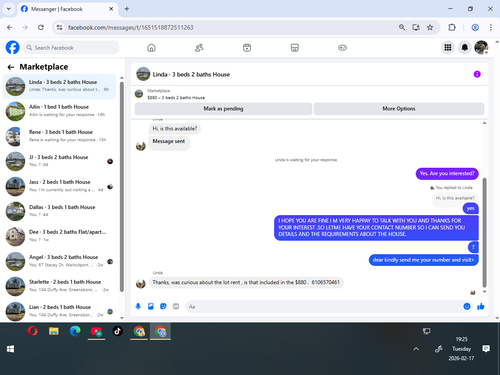Open tab search dropdown arrow
The width and height of the screenshot is (500, 375).
[x=9, y=9]
